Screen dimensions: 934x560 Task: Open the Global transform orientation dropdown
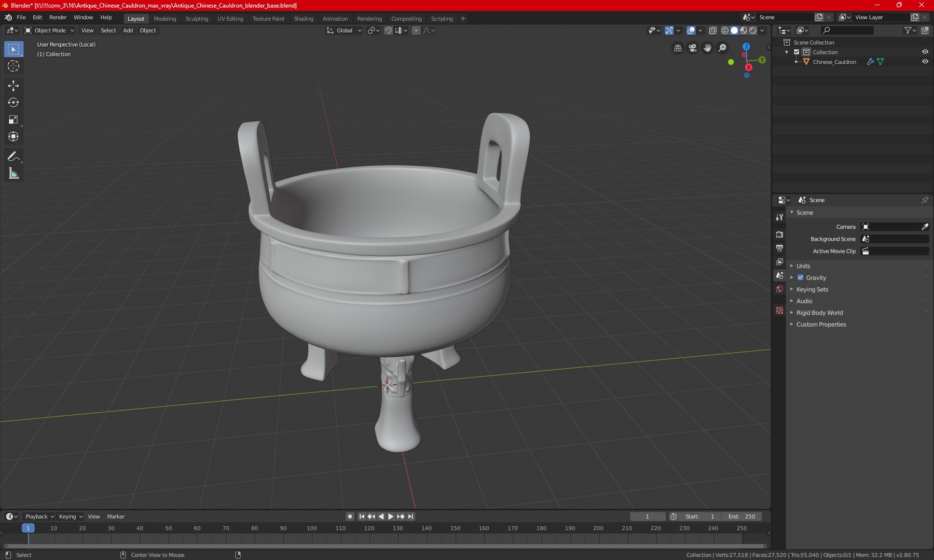pos(344,31)
